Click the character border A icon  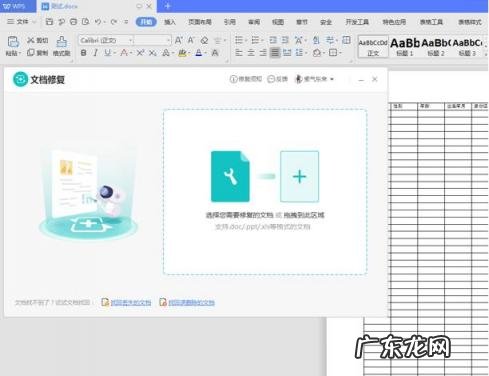point(215,53)
